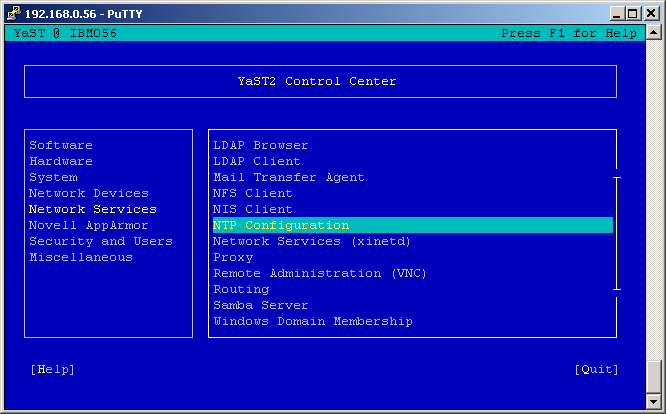Minimize the PuTTY window
This screenshot has width=666, height=414.
coord(617,14)
